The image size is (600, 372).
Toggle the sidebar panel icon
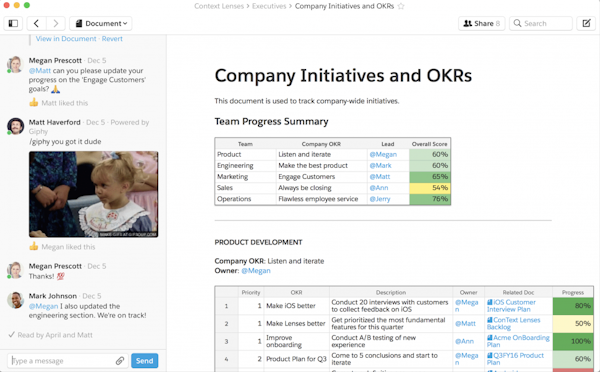(x=13, y=23)
